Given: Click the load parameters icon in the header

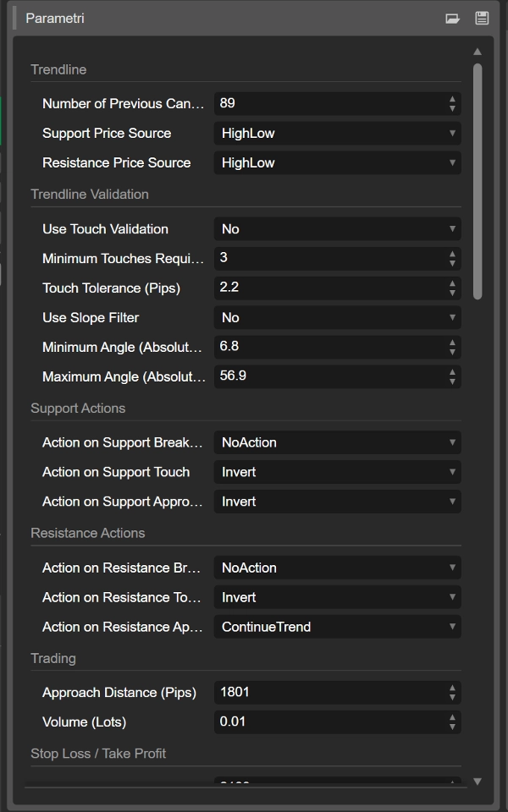Looking at the screenshot, I should [454, 16].
